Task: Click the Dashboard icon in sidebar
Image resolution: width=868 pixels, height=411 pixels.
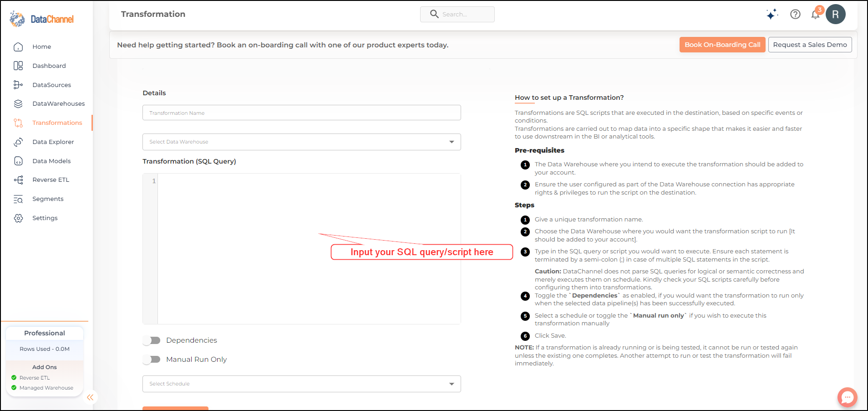Action: pos(18,66)
